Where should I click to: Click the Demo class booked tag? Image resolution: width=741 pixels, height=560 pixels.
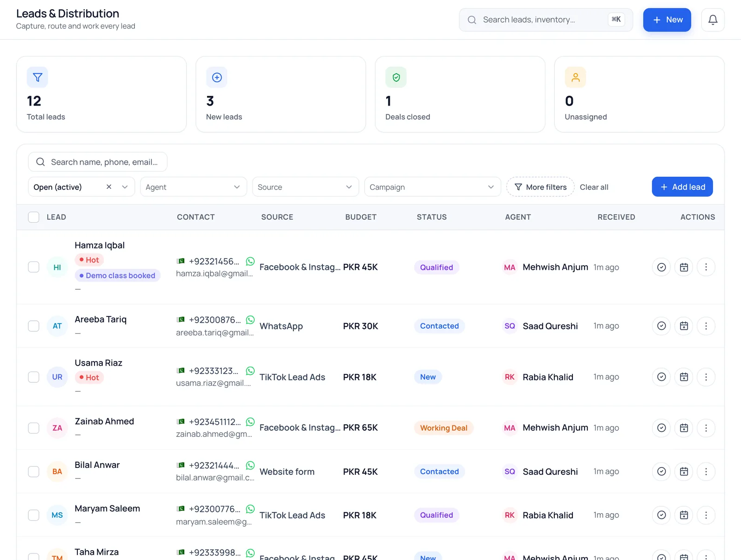click(118, 275)
